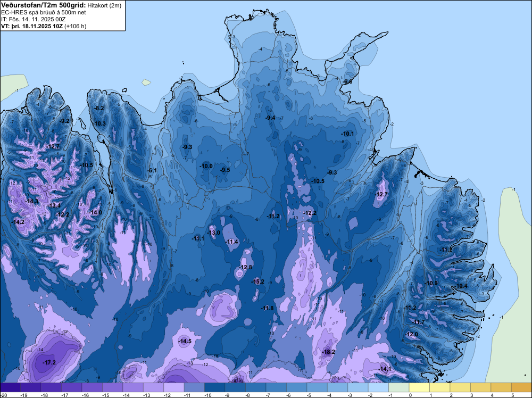
Task: Click the -14.2 temperature value
Action: point(18,222)
